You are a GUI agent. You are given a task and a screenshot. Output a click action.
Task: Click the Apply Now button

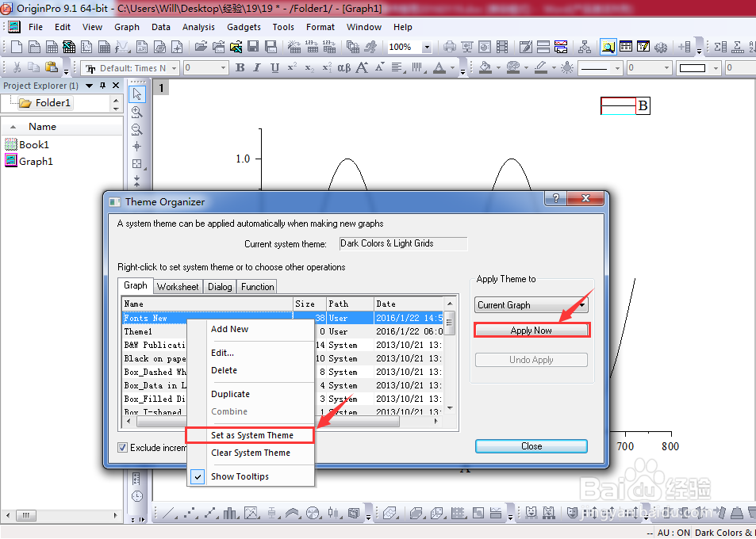pyautogui.click(x=532, y=331)
